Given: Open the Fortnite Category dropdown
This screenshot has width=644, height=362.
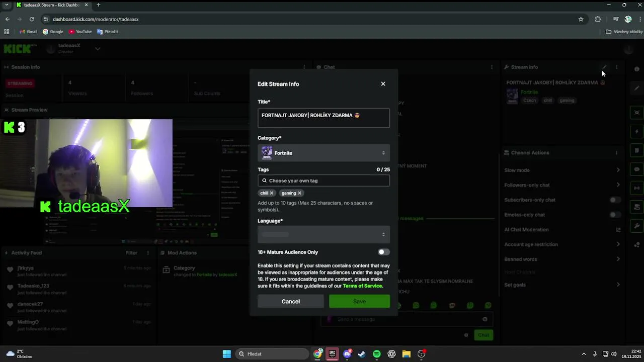Looking at the screenshot, I should tap(324, 153).
